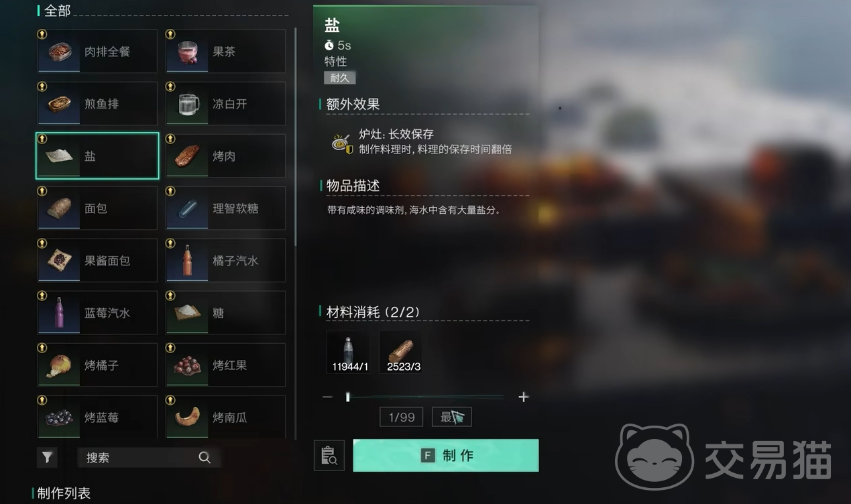Click the 炉灶 长效保存 effect icon
The height and width of the screenshot is (504, 851).
tap(342, 143)
